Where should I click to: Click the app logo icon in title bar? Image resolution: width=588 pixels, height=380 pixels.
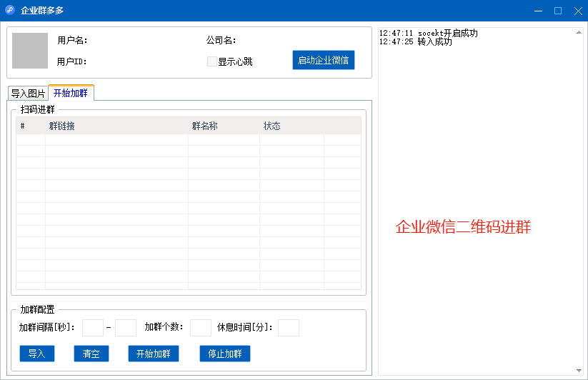tap(10, 10)
